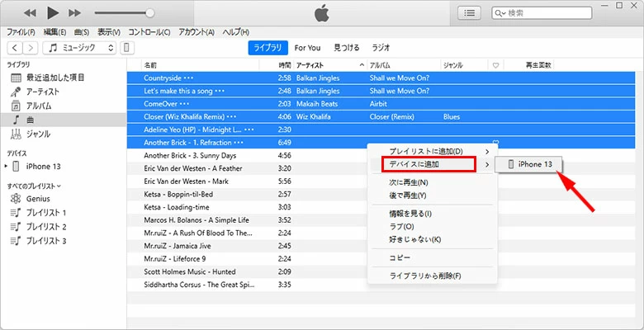Switch to the For You tab
Image resolution: width=644 pixels, height=330 pixels.
point(307,48)
